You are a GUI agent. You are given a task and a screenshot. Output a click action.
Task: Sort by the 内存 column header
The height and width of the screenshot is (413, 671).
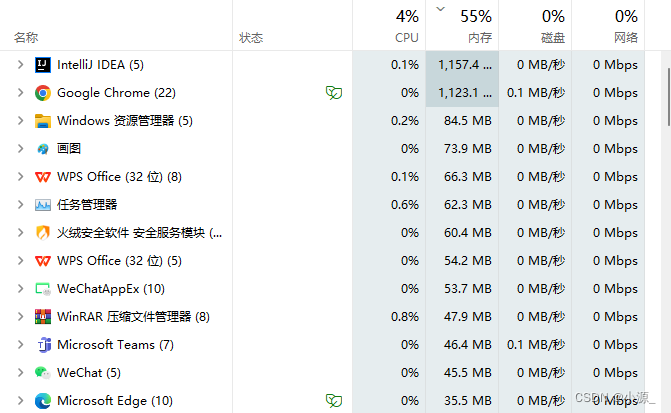462,25
